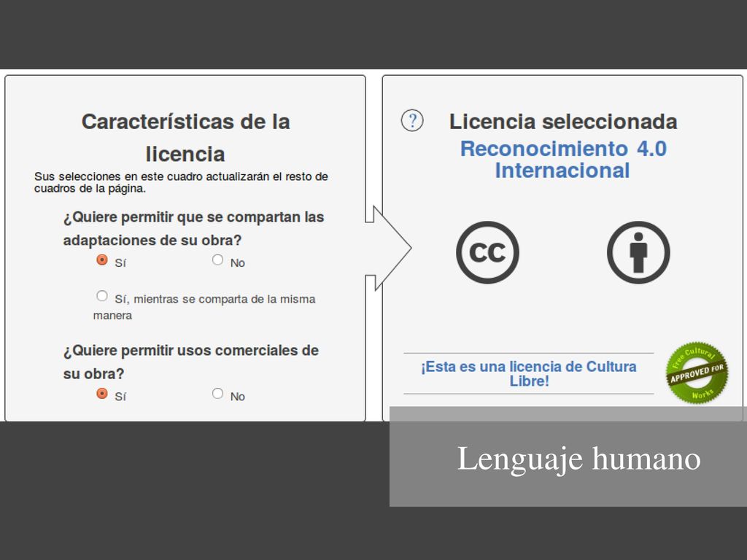Viewport: 747px width, 560px height.
Task: Select No for sharing adaptations
Action: (217, 260)
